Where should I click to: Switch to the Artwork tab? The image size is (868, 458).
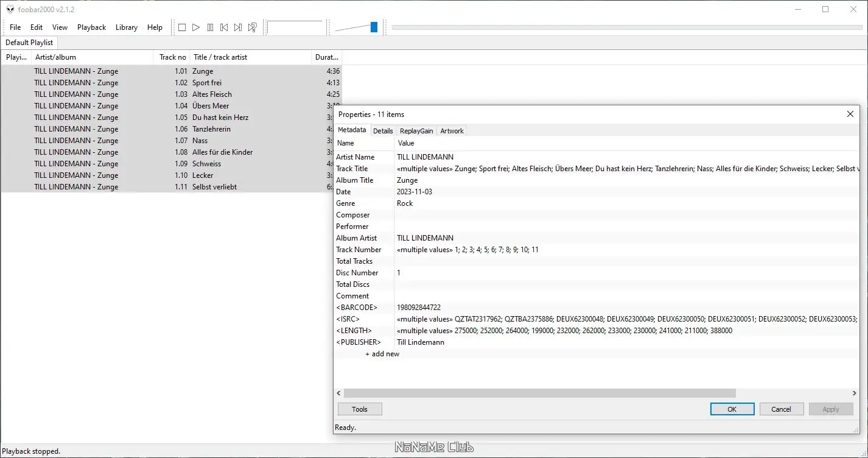452,131
